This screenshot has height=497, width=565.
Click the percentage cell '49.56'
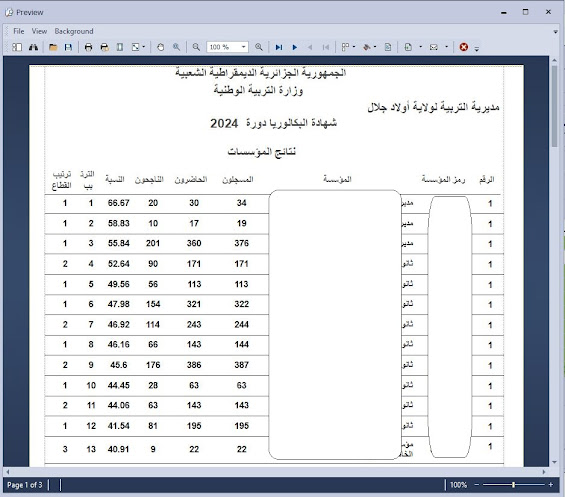119,284
